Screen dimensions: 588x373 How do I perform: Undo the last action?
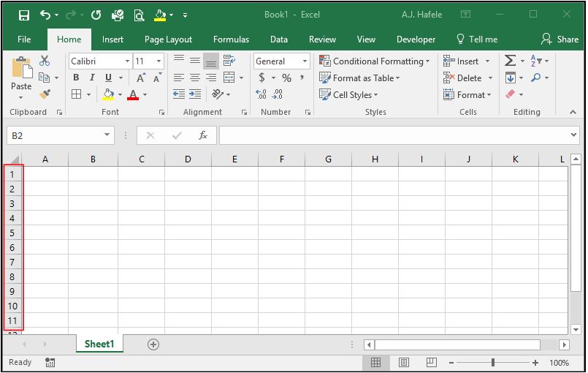tap(45, 15)
